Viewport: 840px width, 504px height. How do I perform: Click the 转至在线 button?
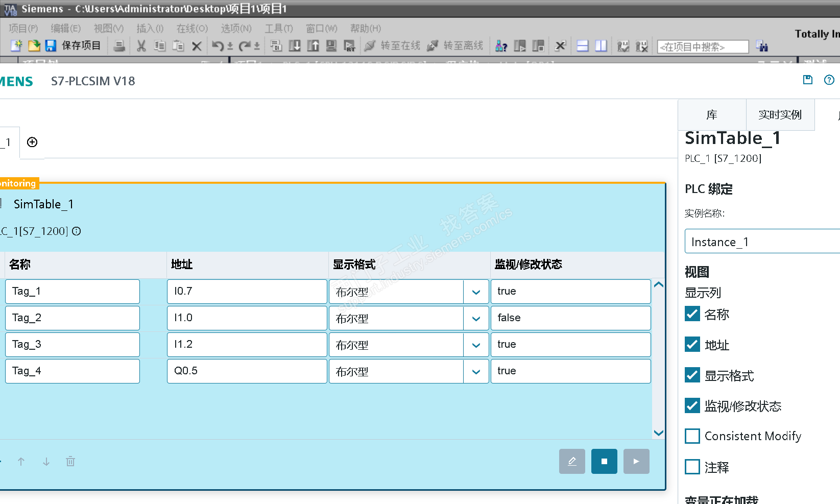(392, 46)
